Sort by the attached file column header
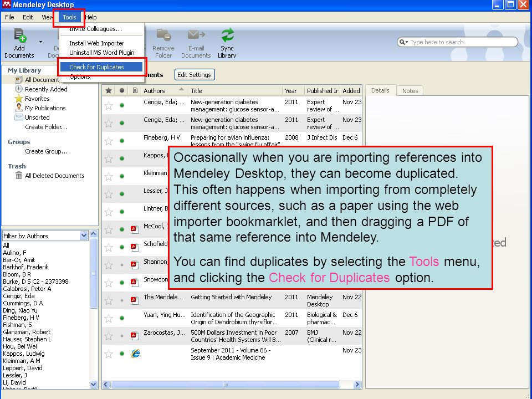This screenshot has width=532, height=399. pos(135,90)
